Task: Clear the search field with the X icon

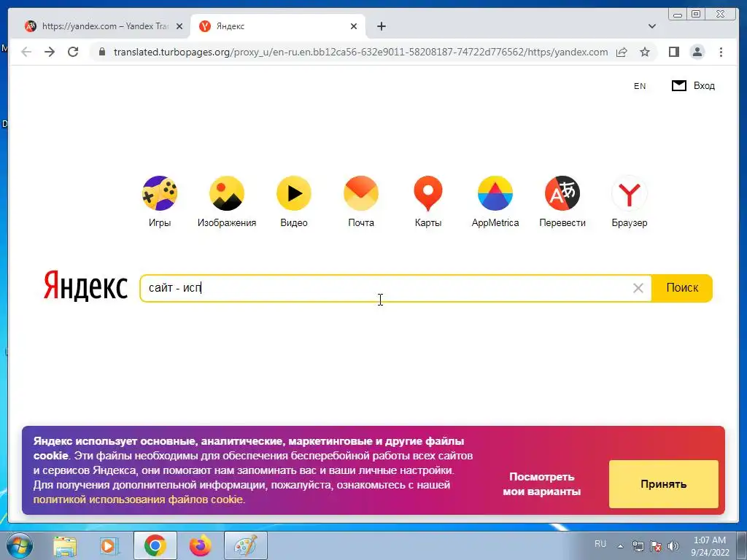Action: coord(638,288)
